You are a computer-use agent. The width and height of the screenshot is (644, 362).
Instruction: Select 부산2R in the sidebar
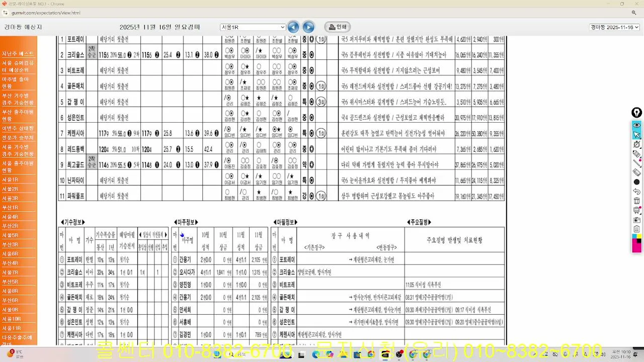[x=10, y=226]
